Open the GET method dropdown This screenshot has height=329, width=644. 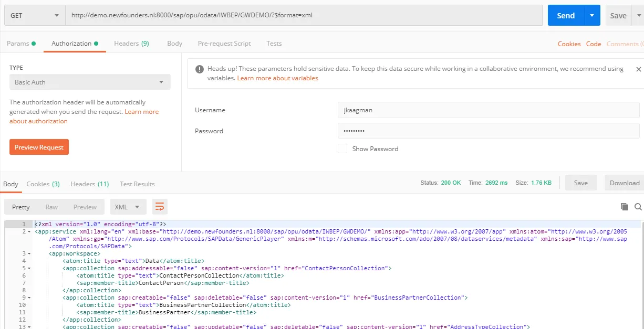point(35,16)
